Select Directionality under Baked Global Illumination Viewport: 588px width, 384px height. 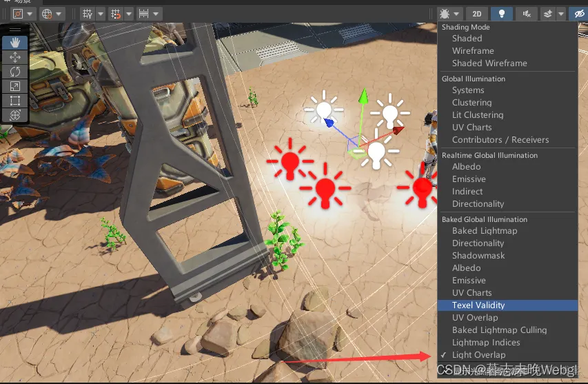coord(507,243)
